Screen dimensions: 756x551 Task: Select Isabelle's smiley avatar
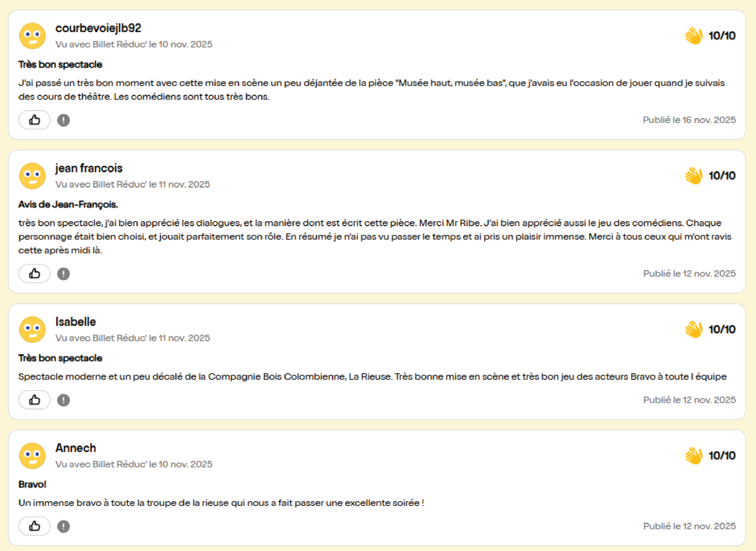pyautogui.click(x=32, y=329)
